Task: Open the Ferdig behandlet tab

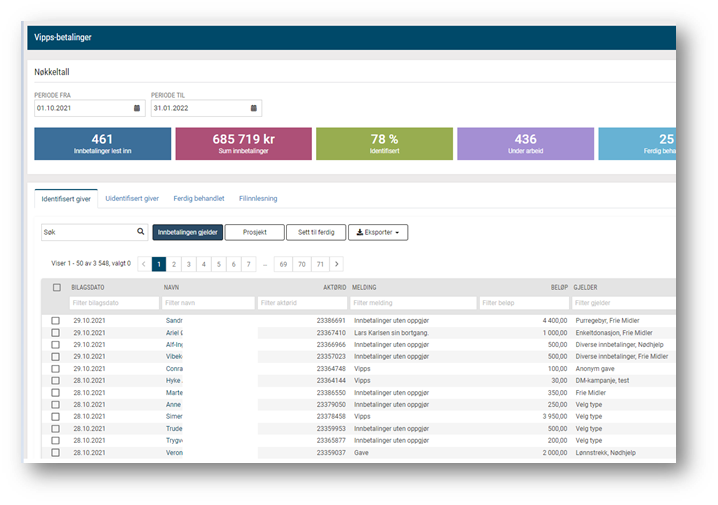Action: click(x=199, y=199)
